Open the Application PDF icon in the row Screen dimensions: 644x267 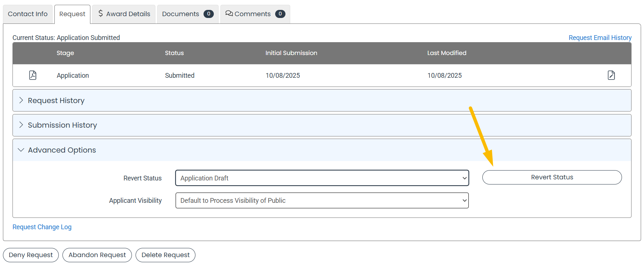tap(33, 75)
